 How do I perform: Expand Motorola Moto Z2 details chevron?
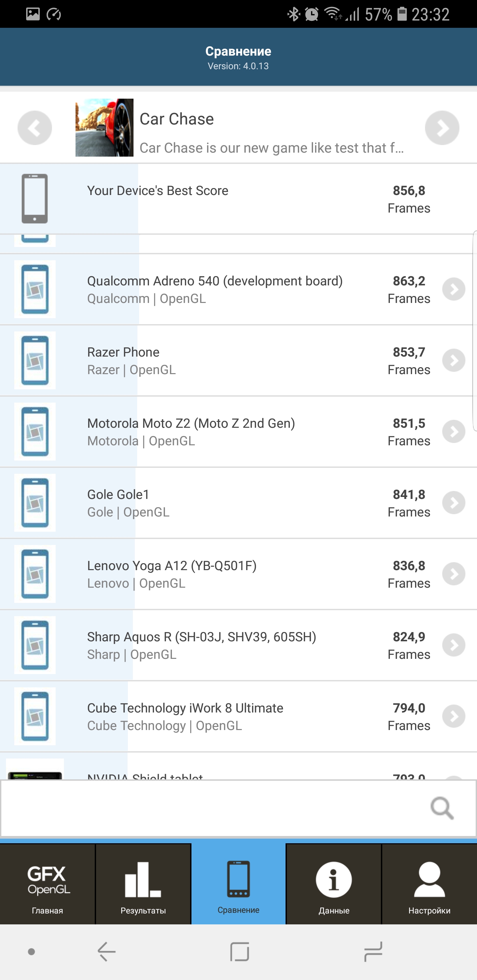pos(453,431)
